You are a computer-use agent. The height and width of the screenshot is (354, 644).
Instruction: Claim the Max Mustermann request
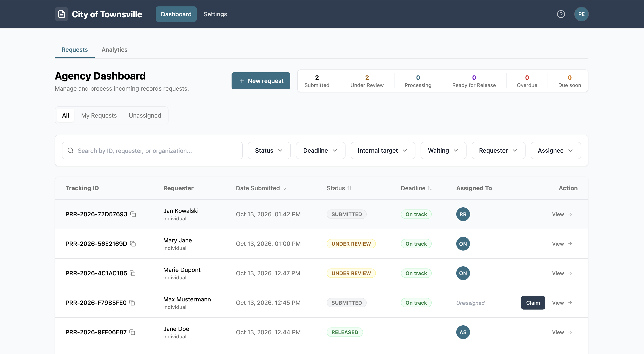tap(533, 303)
